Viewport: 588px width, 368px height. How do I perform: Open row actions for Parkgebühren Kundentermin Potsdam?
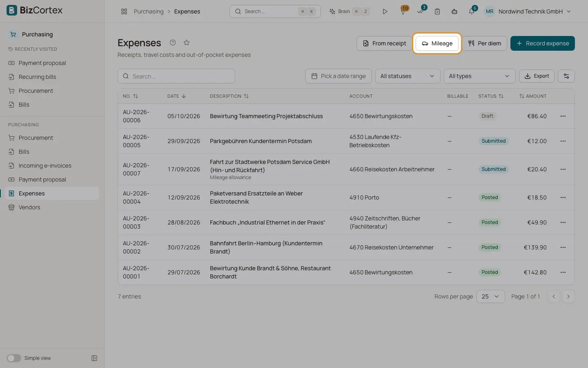click(563, 141)
